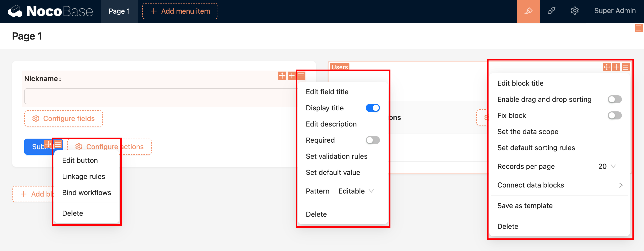Choose Save as template option
Image resolution: width=644 pixels, height=251 pixels.
coord(525,206)
